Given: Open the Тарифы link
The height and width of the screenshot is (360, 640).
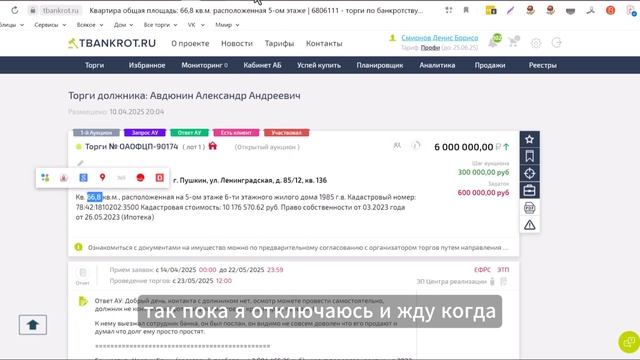Looking at the screenshot, I should point(279,43).
